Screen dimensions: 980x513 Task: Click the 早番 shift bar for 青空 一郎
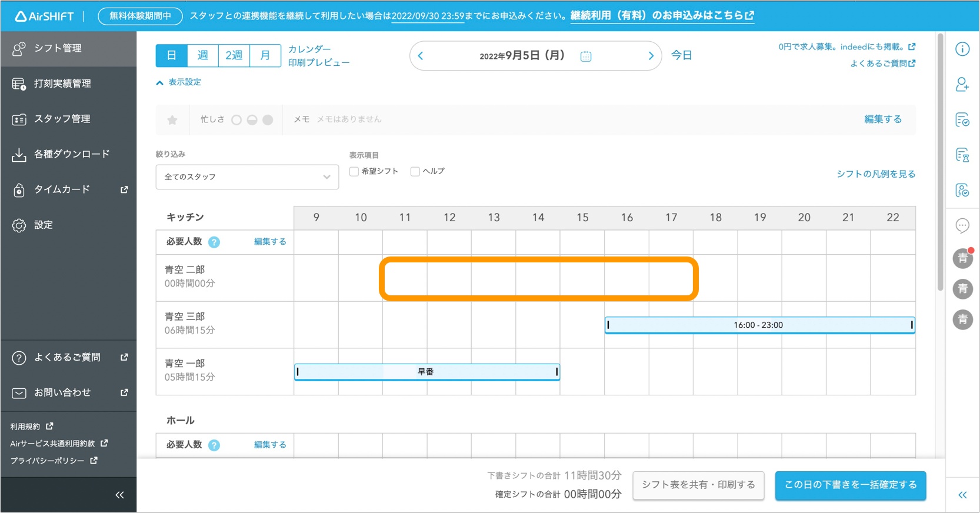coord(426,372)
